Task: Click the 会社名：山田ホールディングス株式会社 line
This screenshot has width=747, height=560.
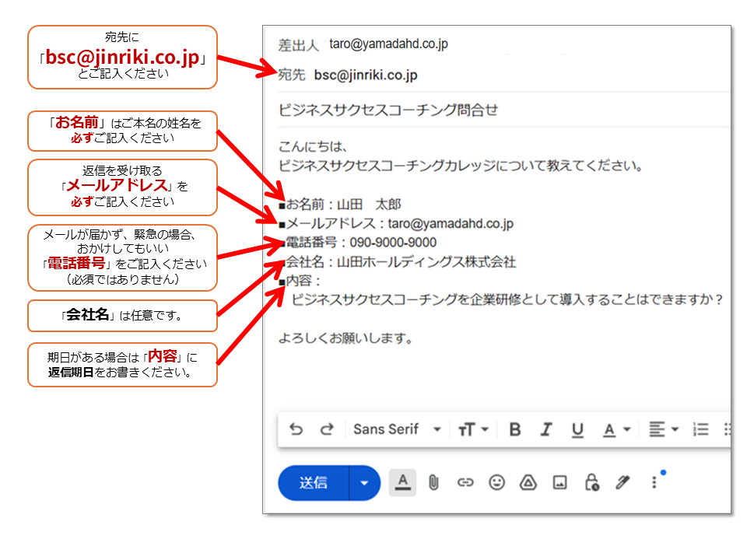Action: (398, 262)
